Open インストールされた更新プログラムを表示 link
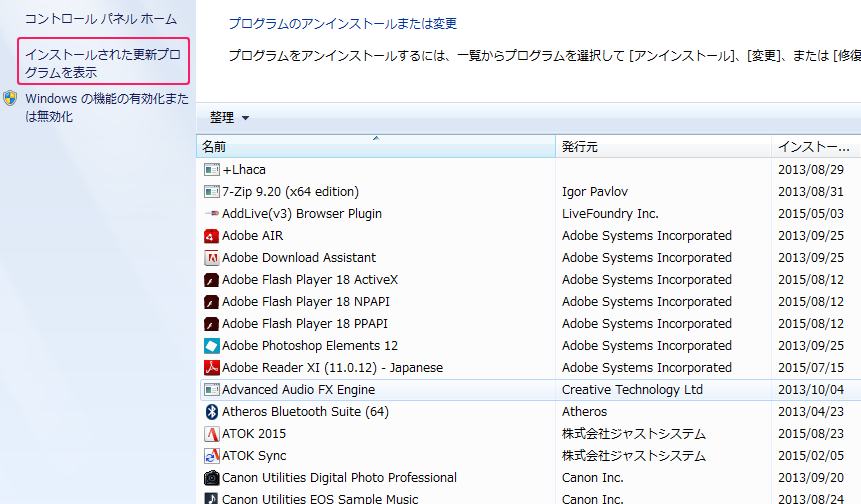The image size is (861, 504). 103,63
